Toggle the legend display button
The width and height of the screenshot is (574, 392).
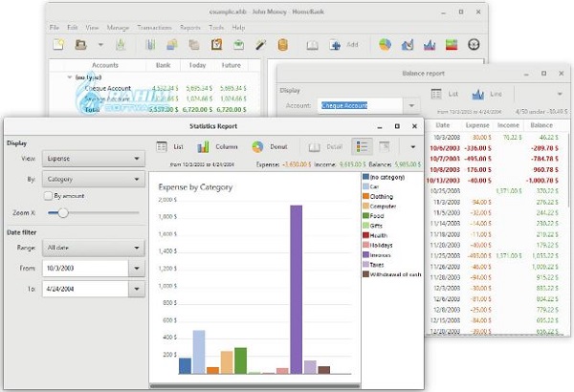tap(362, 147)
